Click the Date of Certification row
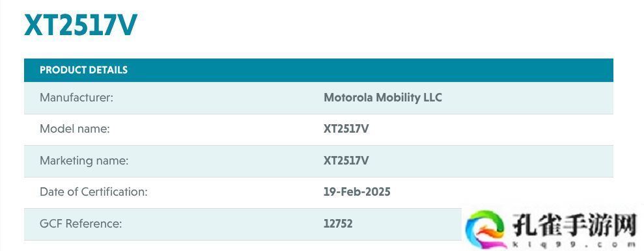The height and width of the screenshot is (251, 644). coord(318,192)
